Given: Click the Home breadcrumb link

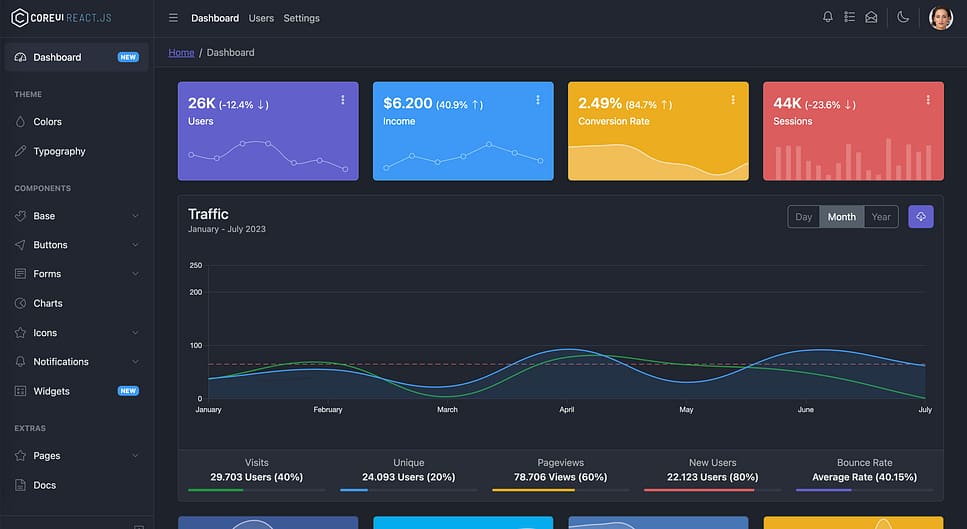Looking at the screenshot, I should [181, 52].
